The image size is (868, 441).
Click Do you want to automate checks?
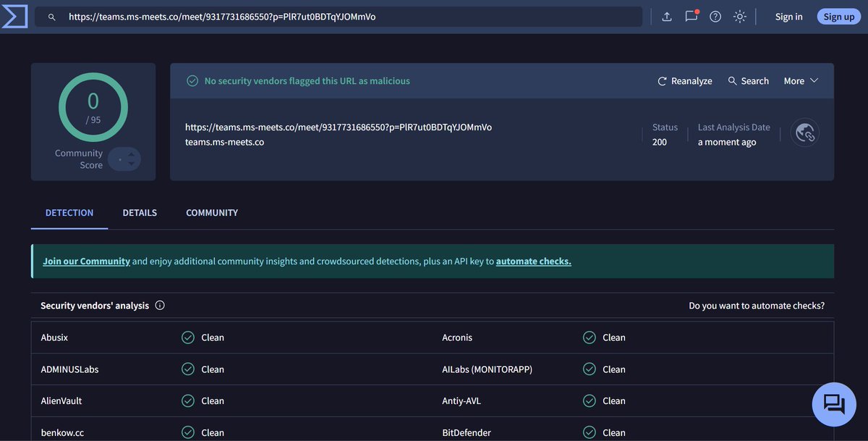click(757, 306)
